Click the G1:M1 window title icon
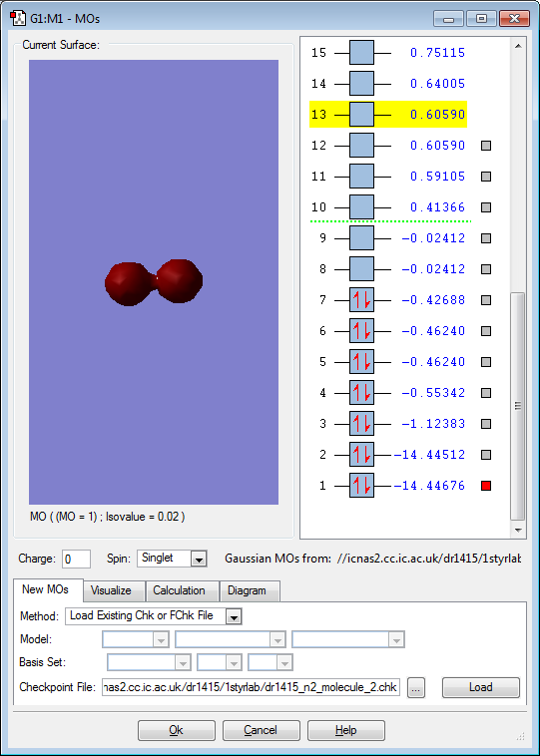This screenshot has height=756, width=540. pyautogui.click(x=18, y=18)
